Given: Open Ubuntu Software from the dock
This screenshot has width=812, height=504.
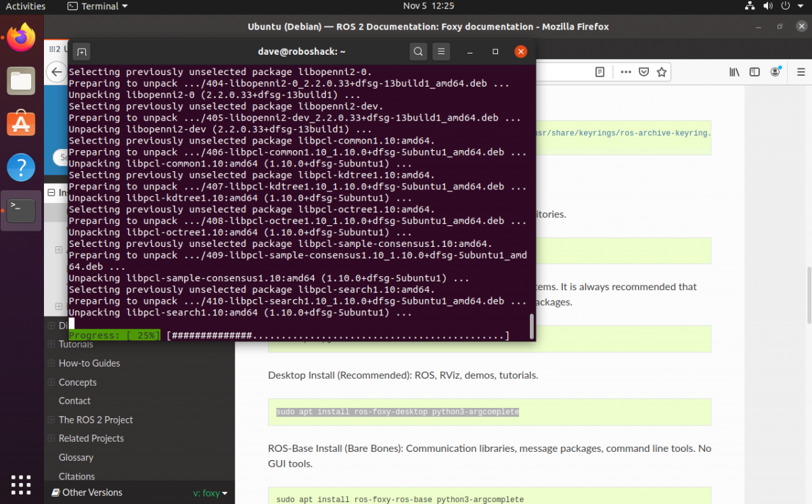Looking at the screenshot, I should (21, 123).
